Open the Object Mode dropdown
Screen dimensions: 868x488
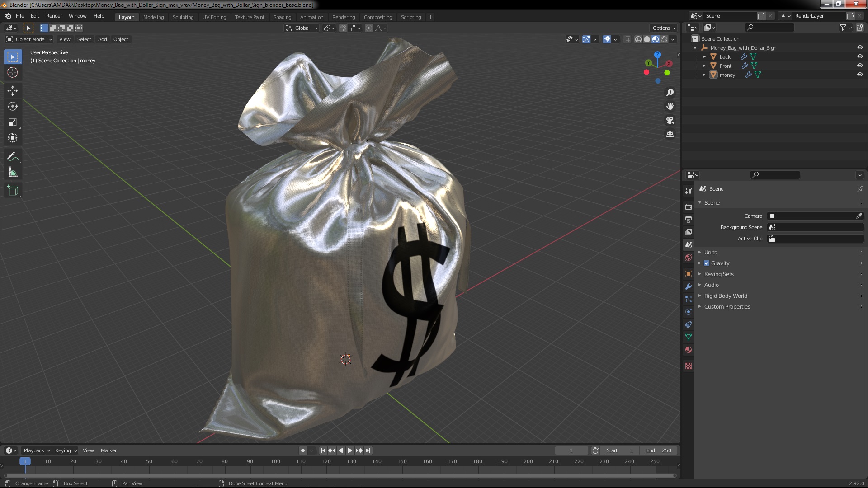[30, 39]
